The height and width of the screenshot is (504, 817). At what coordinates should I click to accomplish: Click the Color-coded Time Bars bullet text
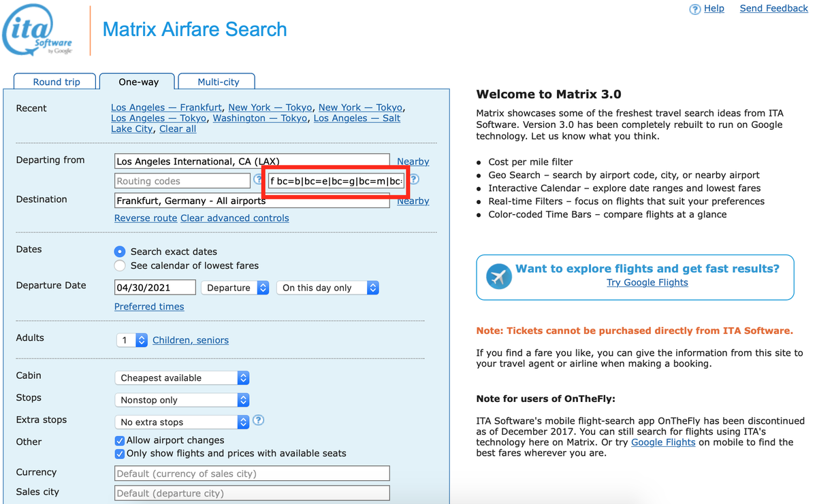click(607, 214)
